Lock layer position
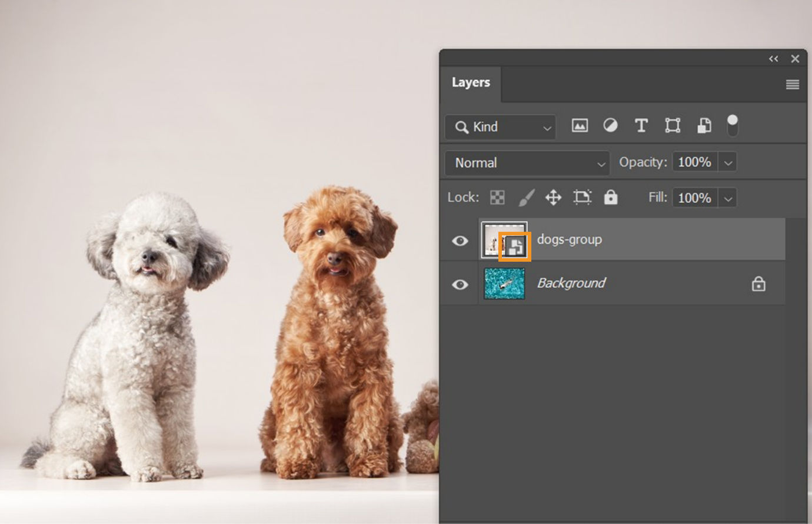The width and height of the screenshot is (812, 524). point(553,198)
